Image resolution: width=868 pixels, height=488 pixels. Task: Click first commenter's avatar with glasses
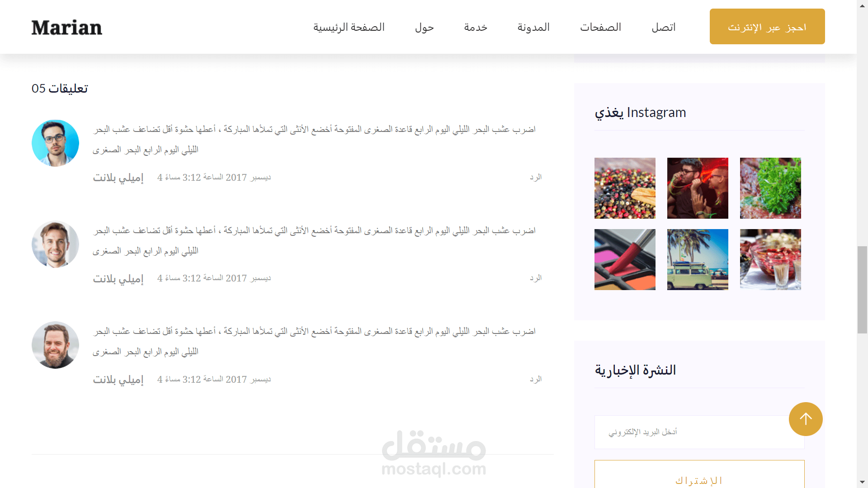tap(55, 143)
